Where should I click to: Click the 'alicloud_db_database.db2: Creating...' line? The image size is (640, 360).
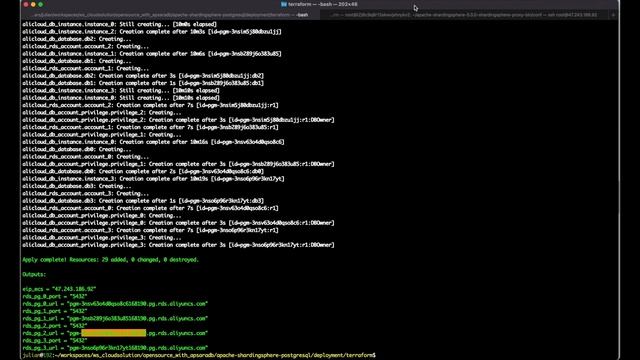77,39
